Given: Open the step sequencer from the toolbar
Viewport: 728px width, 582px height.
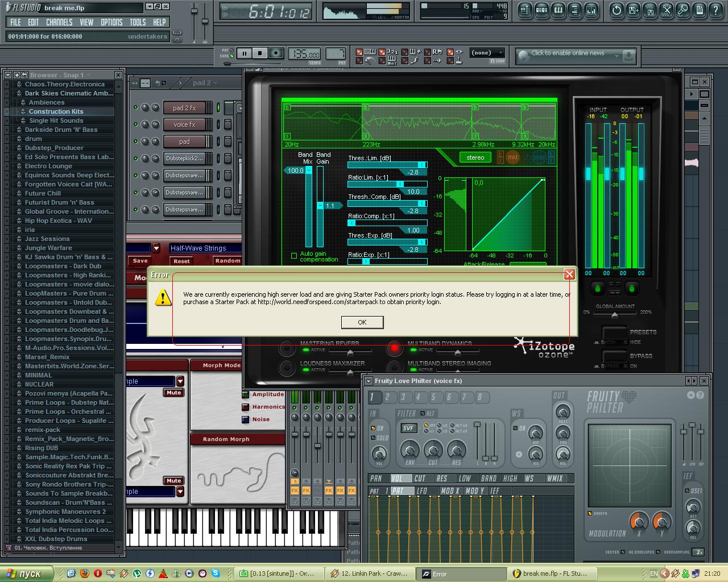Looking at the screenshot, I should click(541, 10).
